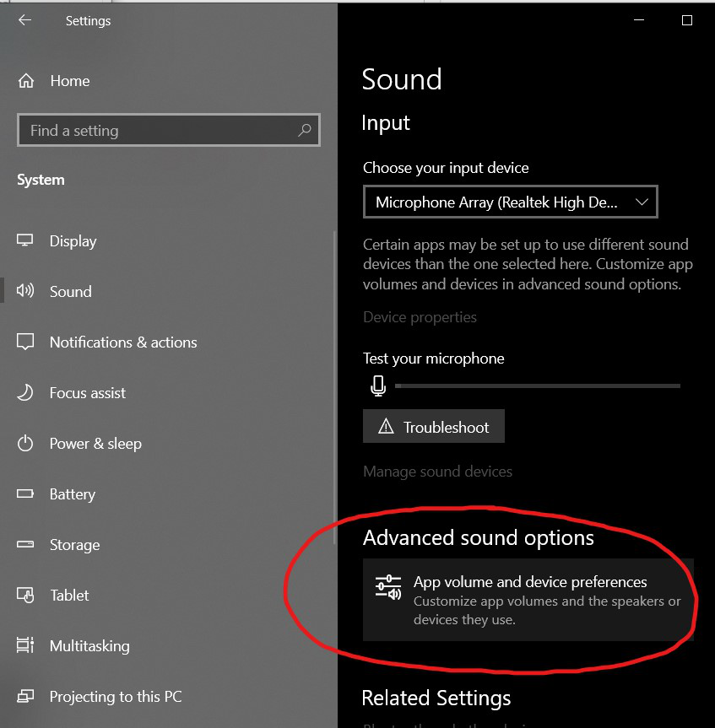The width and height of the screenshot is (715, 728).
Task: Click the search magnifier icon
Action: (x=305, y=131)
